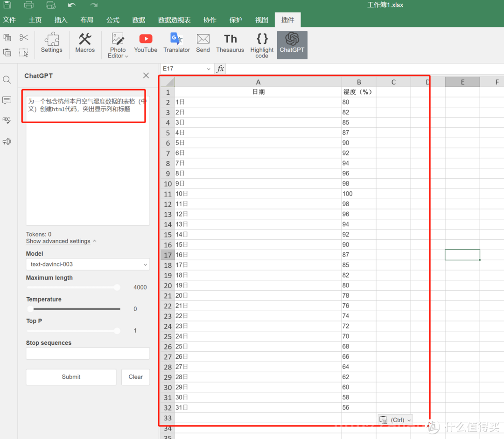Select column A header
504x439 pixels.
[x=258, y=82]
